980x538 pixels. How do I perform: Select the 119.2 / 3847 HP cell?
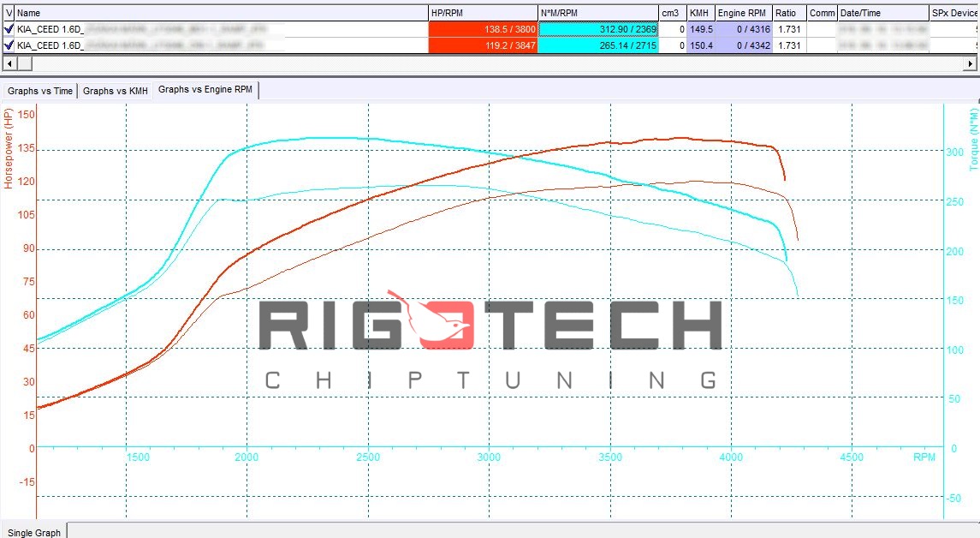pos(483,45)
